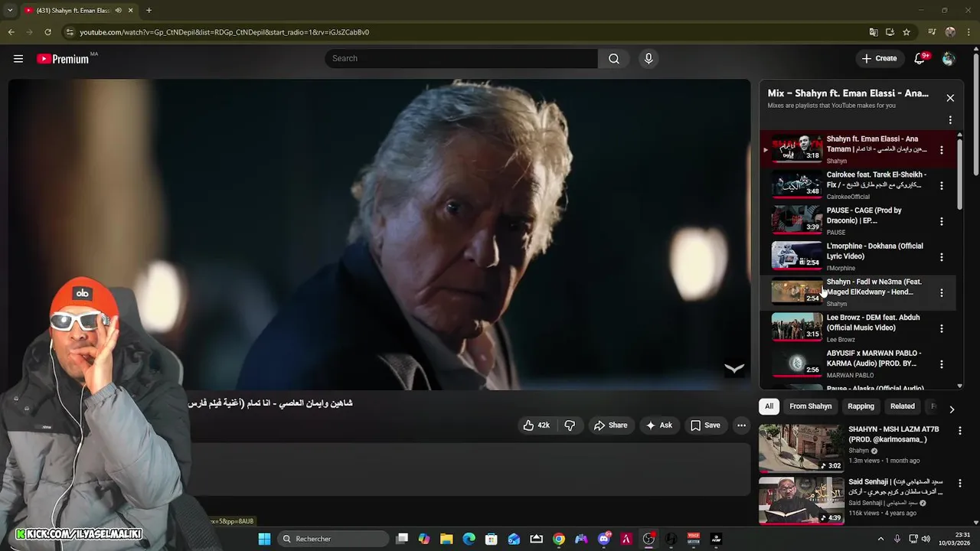Screen dimensions: 980x551
Task: Open options for the Ana Tamam playlist item
Action: 942,150
